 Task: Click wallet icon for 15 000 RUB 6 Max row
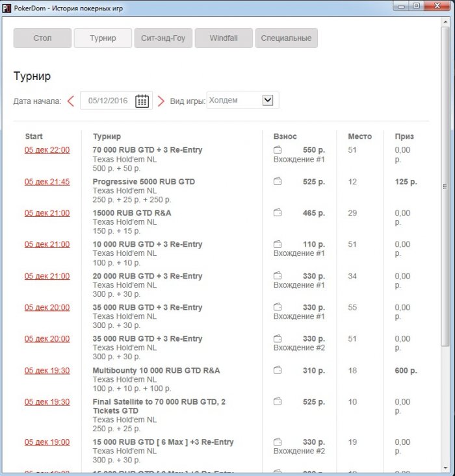point(278,442)
